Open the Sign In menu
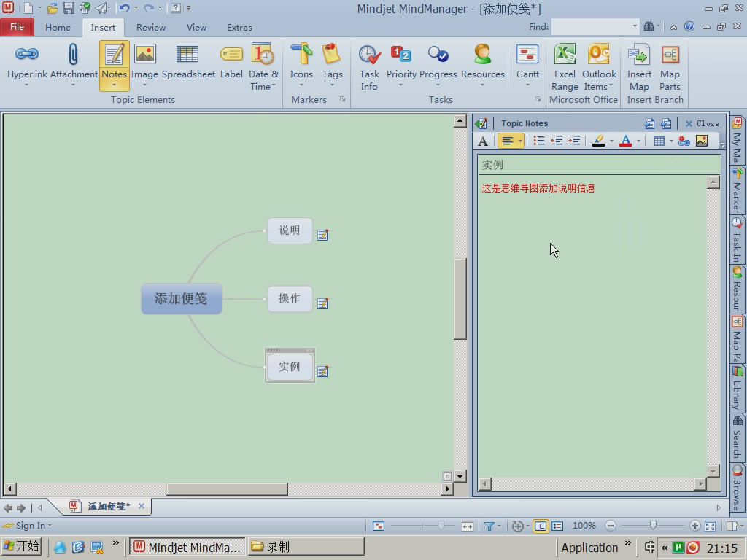747x560 pixels. [28, 525]
